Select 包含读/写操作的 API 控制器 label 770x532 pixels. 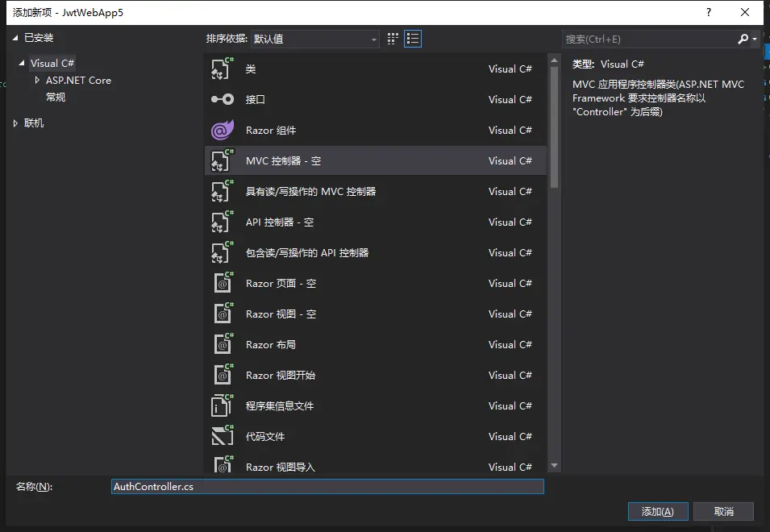tap(307, 253)
